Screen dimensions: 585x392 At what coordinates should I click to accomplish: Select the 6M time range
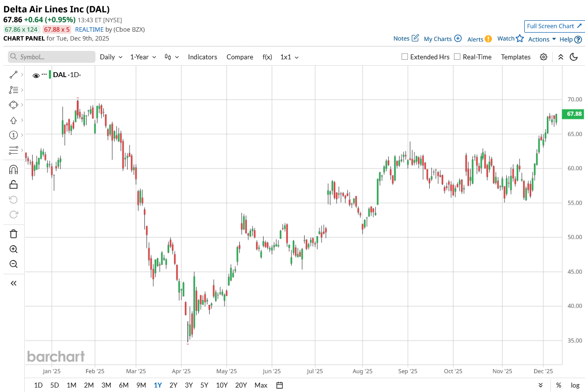[x=124, y=385]
